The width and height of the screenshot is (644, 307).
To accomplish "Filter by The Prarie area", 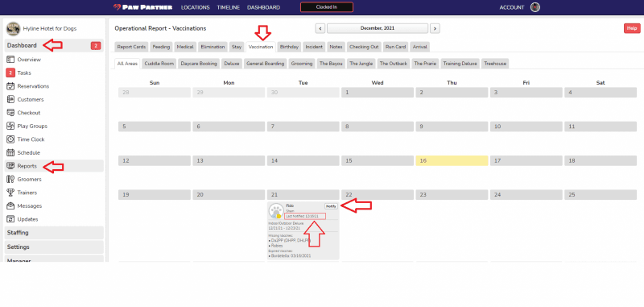I will (425, 64).
